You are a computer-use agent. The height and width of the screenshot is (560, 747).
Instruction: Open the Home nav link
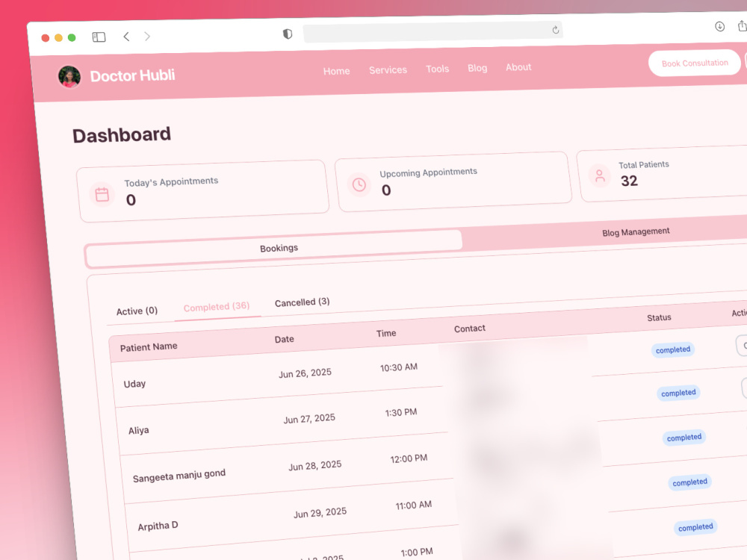336,71
